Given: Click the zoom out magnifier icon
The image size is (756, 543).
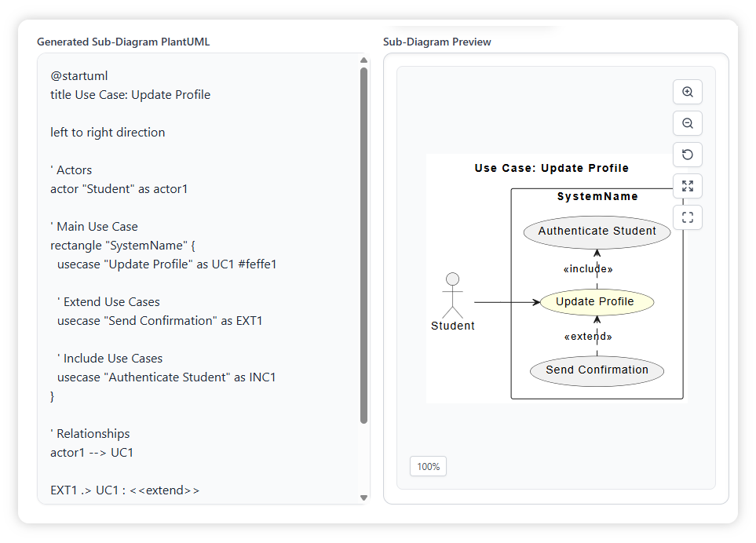Looking at the screenshot, I should pos(687,123).
